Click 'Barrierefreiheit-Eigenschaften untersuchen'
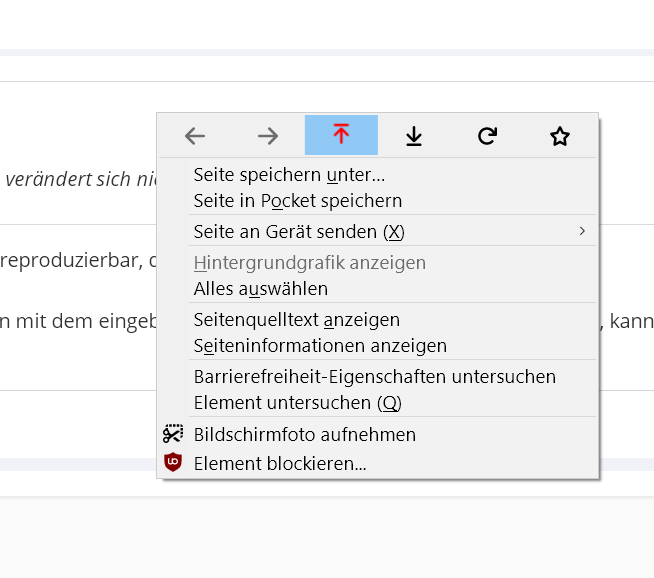 tap(375, 377)
